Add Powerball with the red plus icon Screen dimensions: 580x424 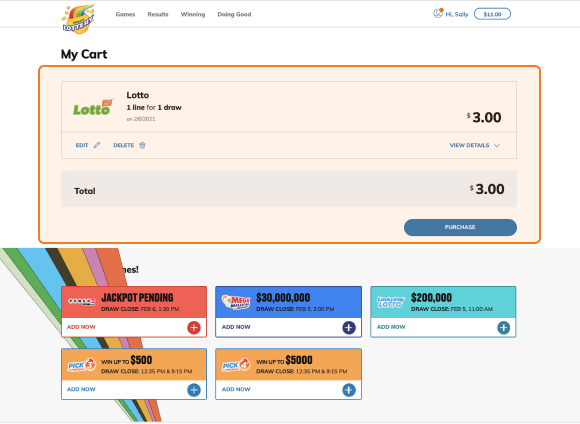point(194,327)
